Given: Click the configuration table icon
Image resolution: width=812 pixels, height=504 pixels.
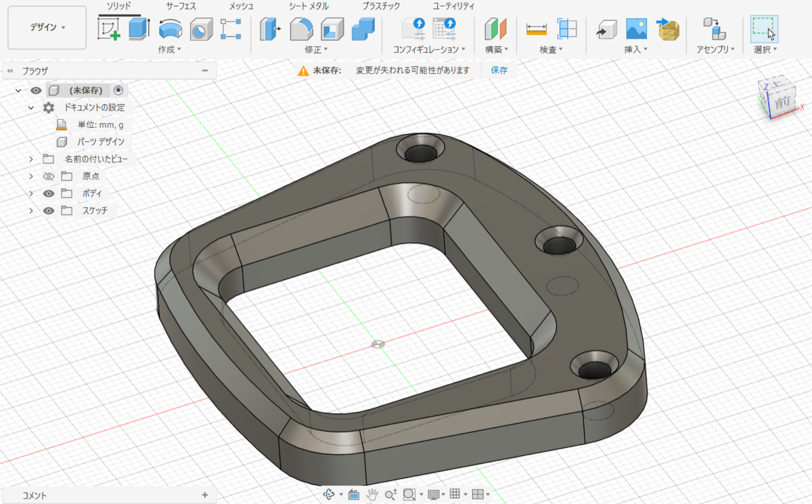Looking at the screenshot, I should [x=445, y=29].
